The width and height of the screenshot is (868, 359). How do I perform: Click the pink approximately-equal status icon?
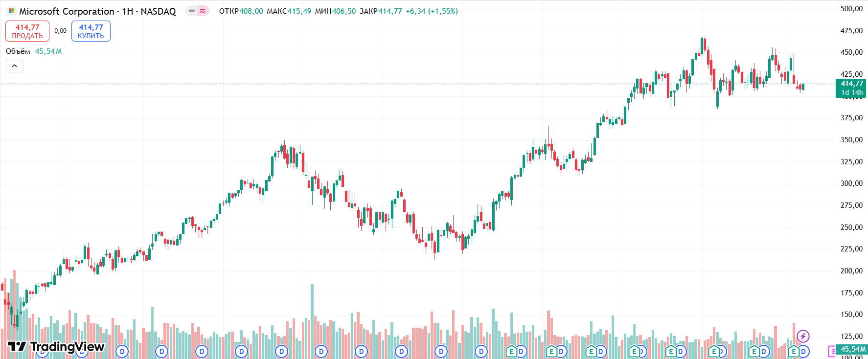click(x=203, y=11)
